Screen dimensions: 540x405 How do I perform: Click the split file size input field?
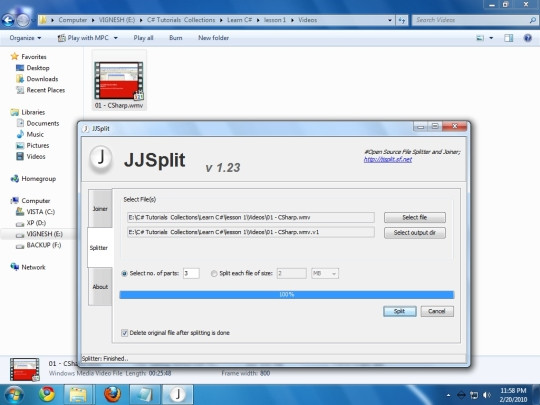pos(291,273)
